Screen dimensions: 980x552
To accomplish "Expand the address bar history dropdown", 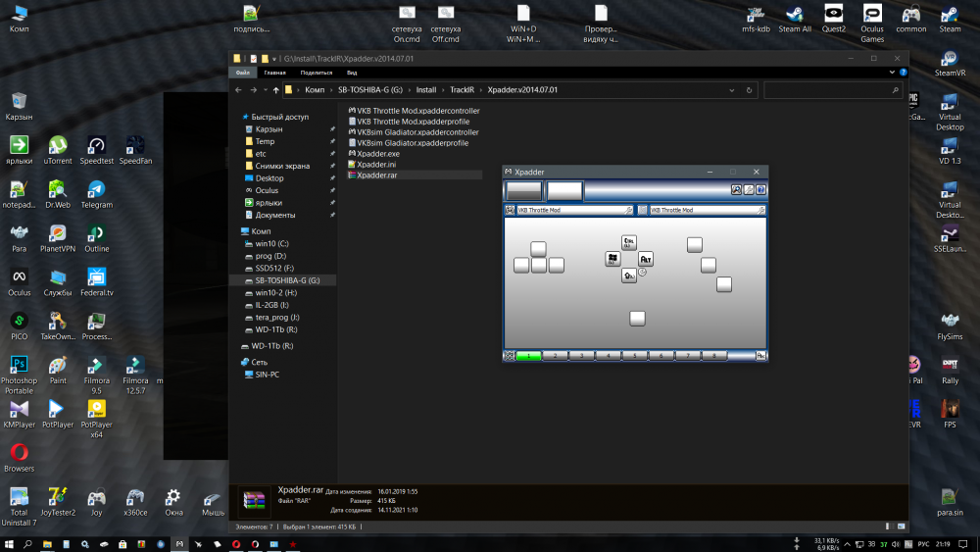I will 737,89.
